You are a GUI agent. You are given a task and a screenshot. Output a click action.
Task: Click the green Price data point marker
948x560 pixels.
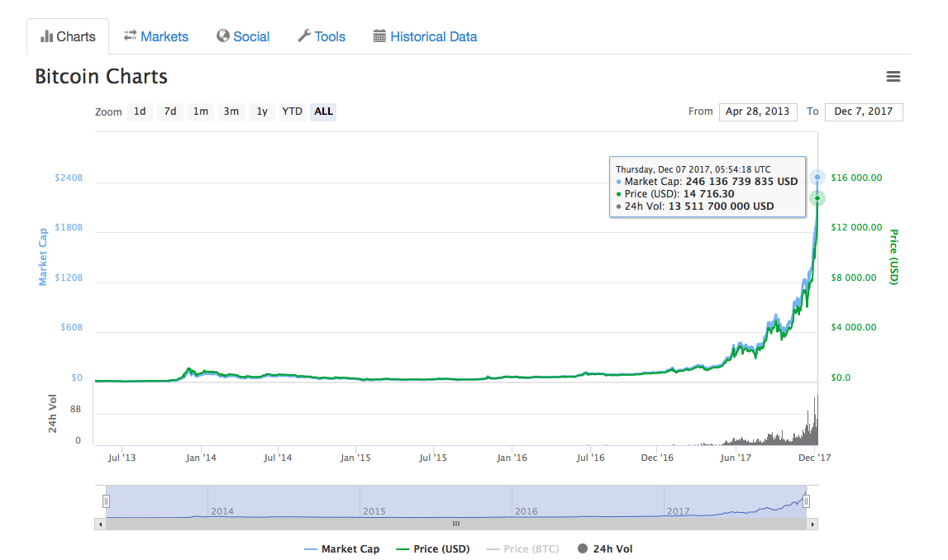click(x=817, y=198)
